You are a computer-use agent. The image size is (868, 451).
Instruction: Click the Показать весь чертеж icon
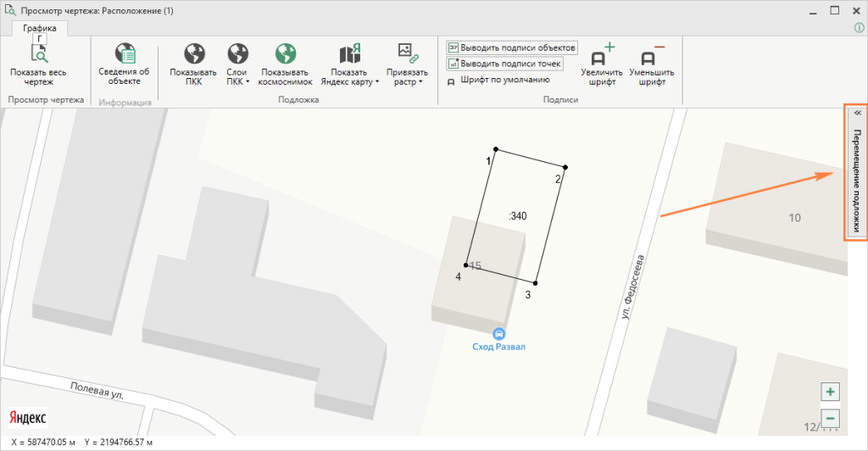pyautogui.click(x=39, y=53)
